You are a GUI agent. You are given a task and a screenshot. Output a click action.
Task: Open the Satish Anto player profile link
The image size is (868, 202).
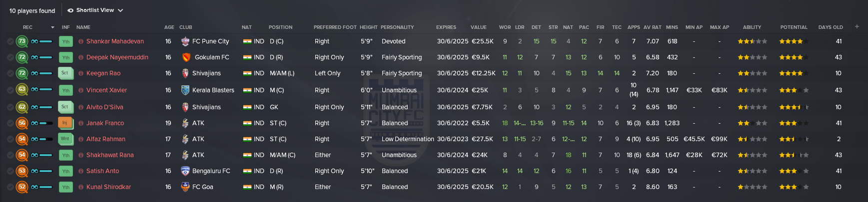(x=102, y=171)
